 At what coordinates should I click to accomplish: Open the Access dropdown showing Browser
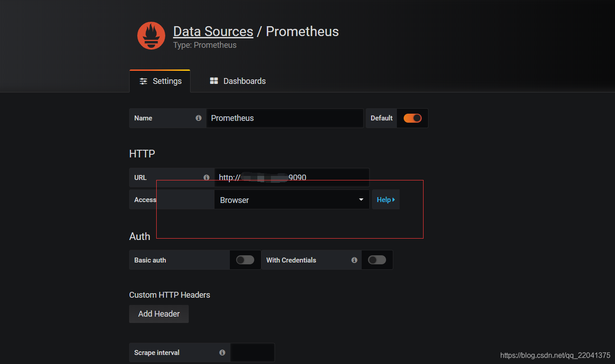pyautogui.click(x=292, y=200)
